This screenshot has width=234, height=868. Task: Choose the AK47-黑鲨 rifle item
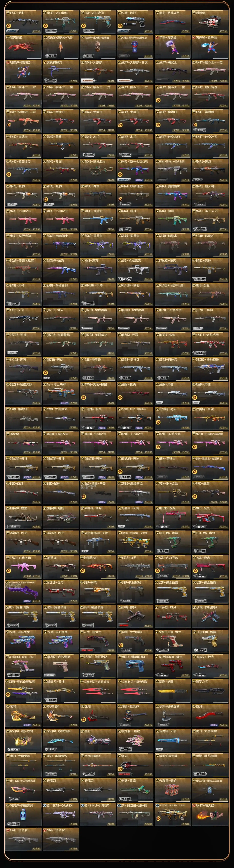[x=60, y=146]
